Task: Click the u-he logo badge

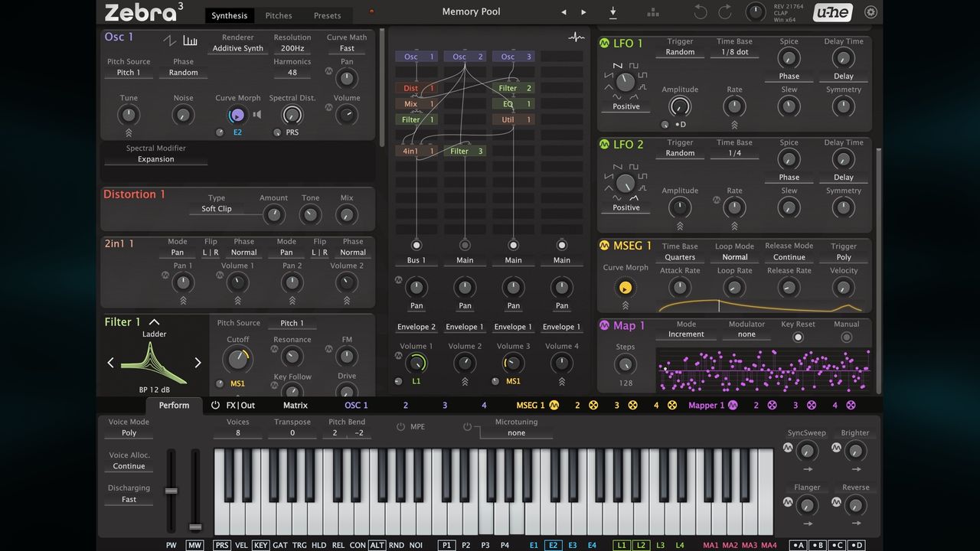Action: pyautogui.click(x=835, y=12)
